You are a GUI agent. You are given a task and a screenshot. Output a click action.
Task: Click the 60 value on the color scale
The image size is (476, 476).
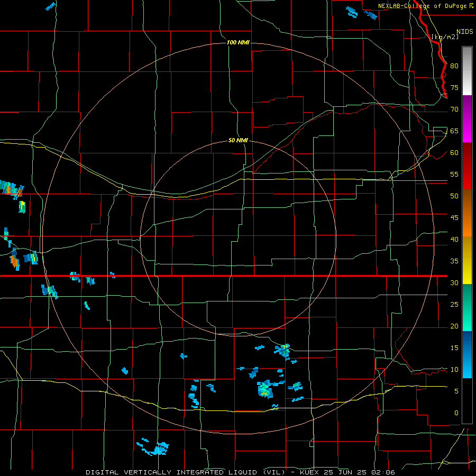(x=454, y=153)
